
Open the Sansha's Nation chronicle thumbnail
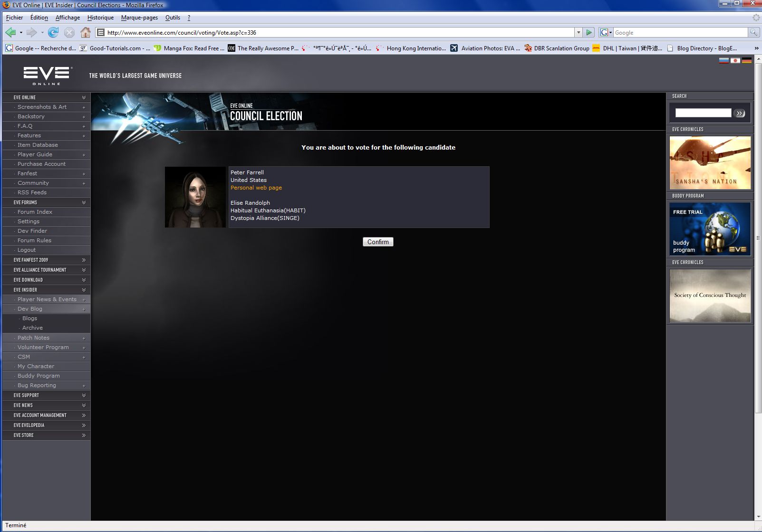(x=710, y=162)
